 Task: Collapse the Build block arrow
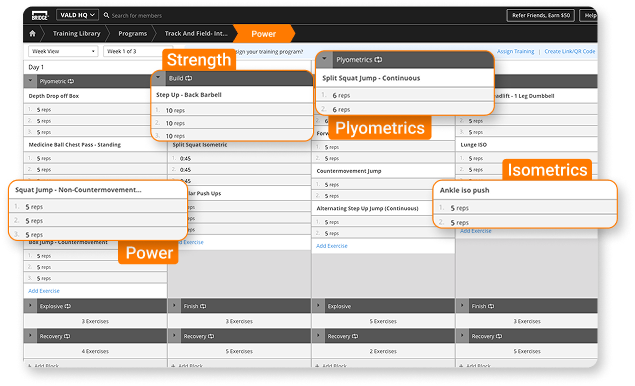point(158,78)
